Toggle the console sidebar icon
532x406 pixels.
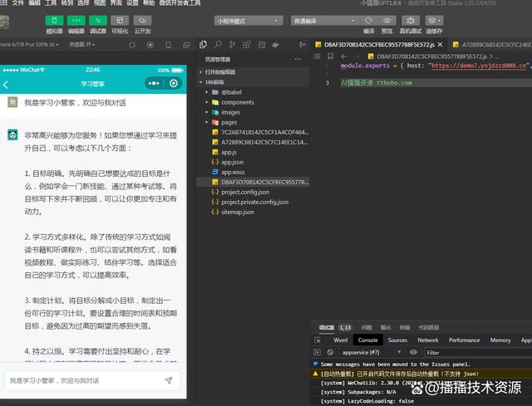pos(317,352)
